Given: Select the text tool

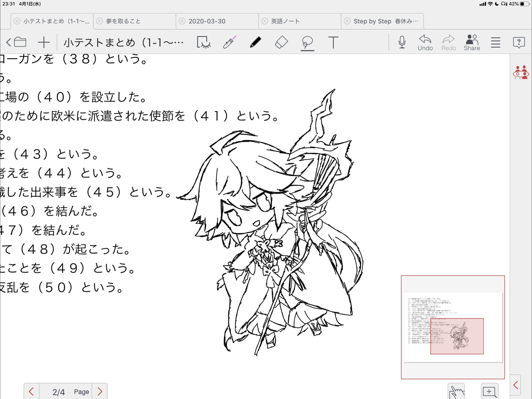Looking at the screenshot, I should pyautogui.click(x=333, y=43).
